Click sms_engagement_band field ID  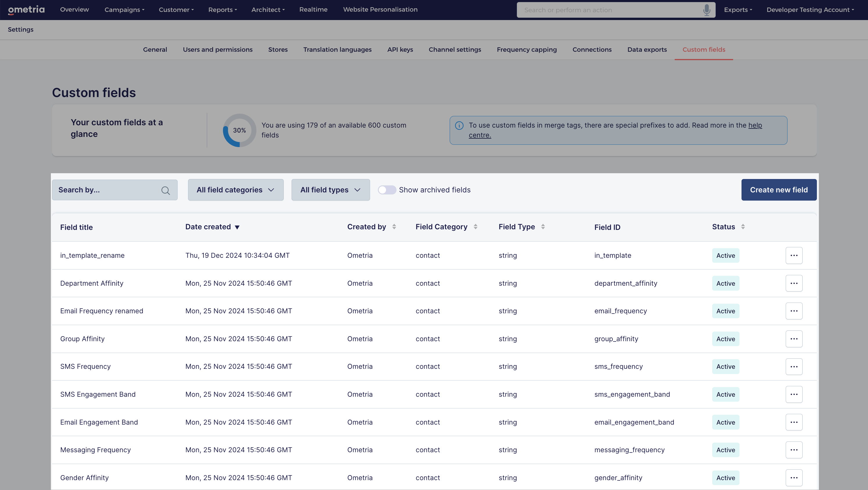tap(632, 395)
